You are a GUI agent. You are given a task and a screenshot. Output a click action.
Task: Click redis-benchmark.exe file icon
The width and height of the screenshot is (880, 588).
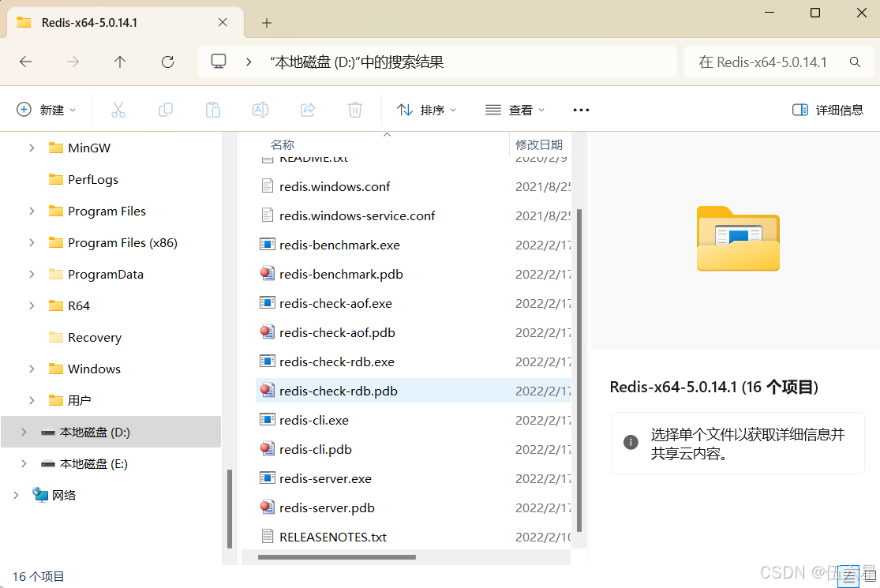point(267,245)
